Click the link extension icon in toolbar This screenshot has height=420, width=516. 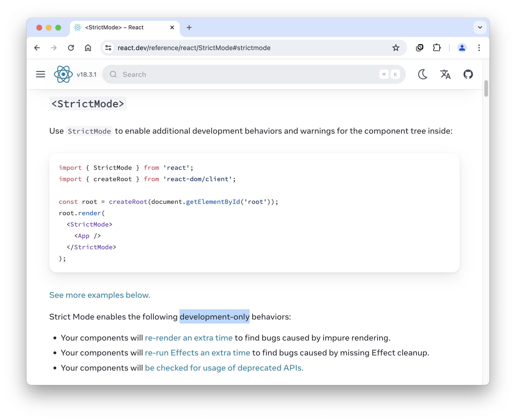point(419,48)
